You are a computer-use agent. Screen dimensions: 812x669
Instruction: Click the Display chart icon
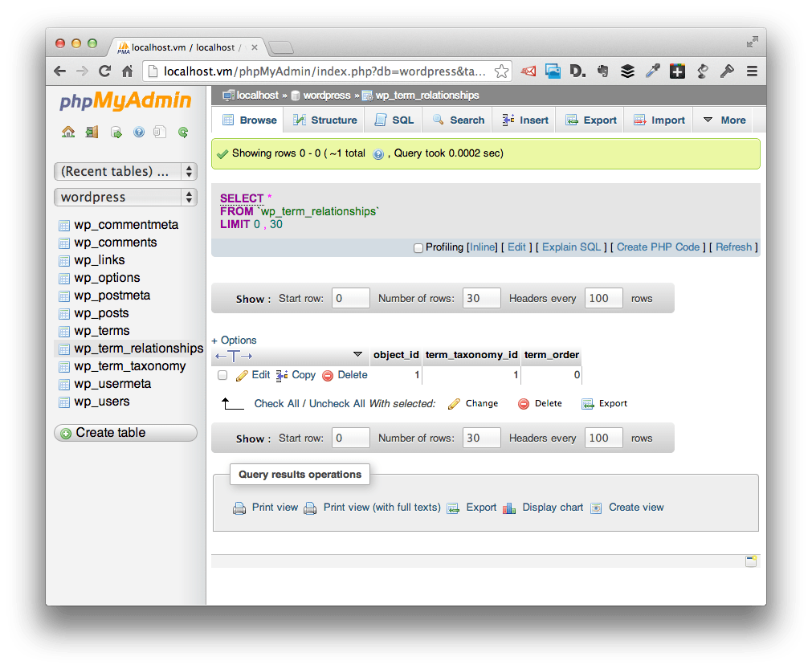coord(509,508)
